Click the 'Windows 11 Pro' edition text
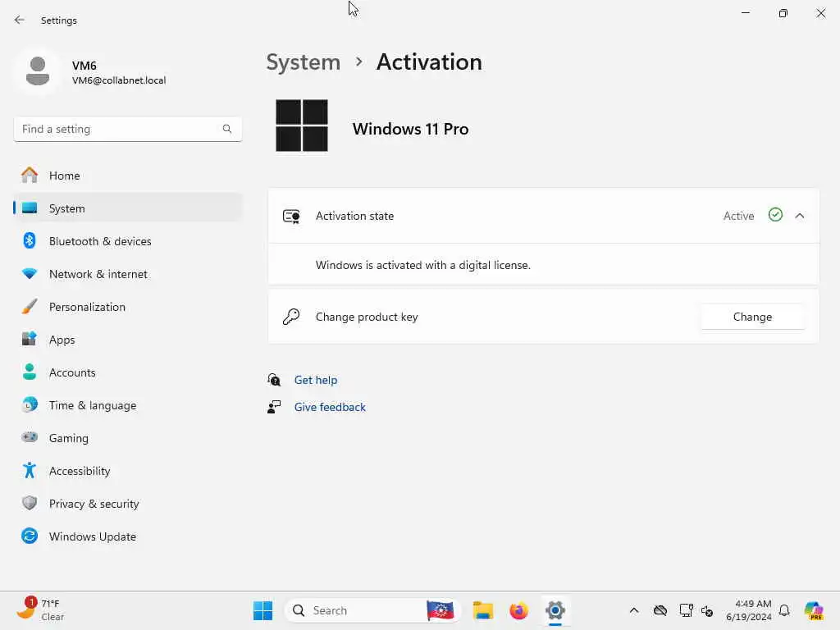This screenshot has height=630, width=840. [410, 129]
